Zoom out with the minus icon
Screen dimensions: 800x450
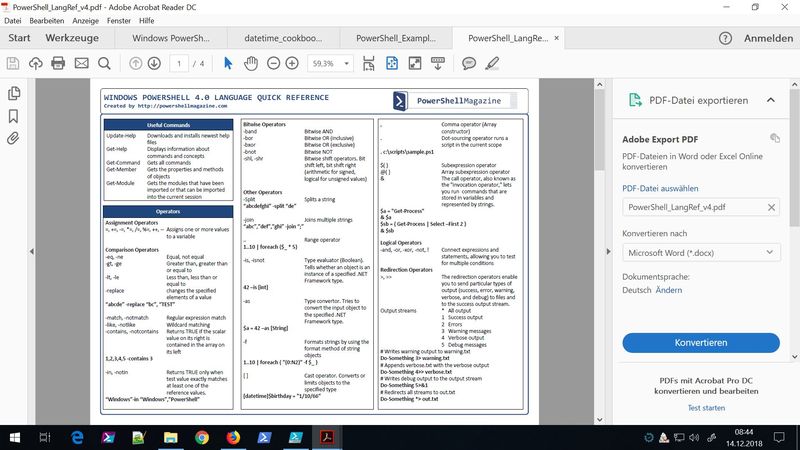273,63
